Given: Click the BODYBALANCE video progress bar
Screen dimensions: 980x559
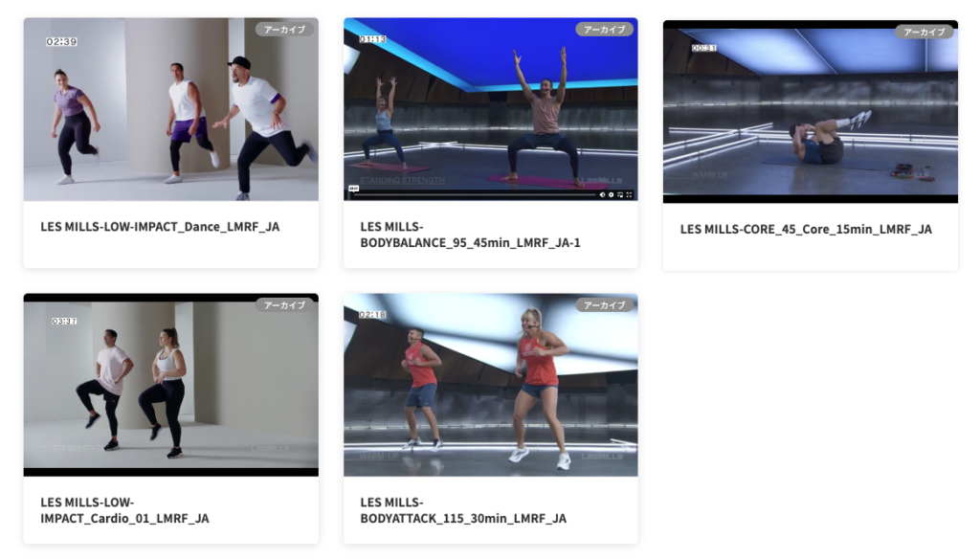Looking at the screenshot, I should (475, 194).
